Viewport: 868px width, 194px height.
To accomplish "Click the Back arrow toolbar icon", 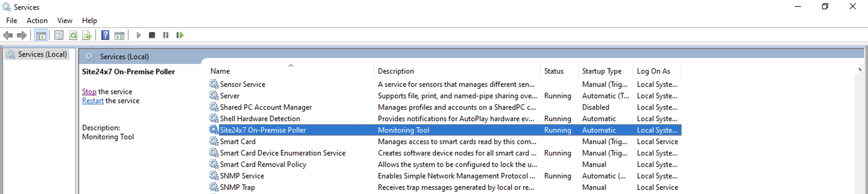I will pos(8,35).
